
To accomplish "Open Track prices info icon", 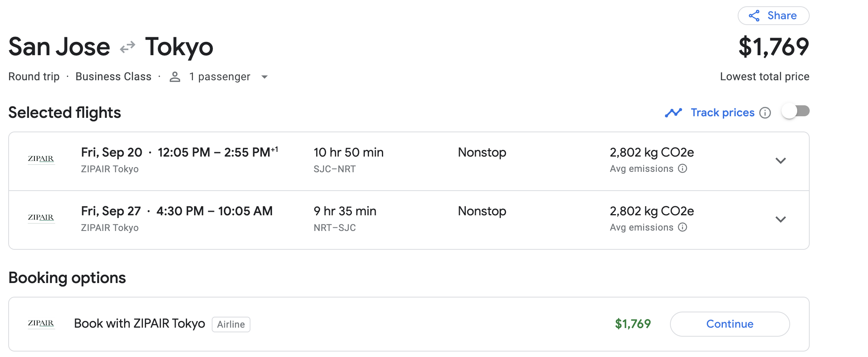I will 765,113.
